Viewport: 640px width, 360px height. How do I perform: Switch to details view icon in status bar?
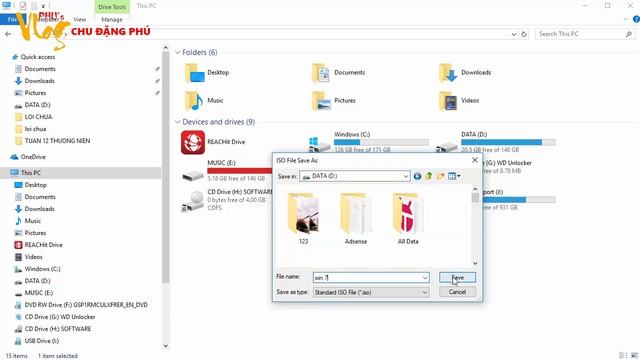(623, 356)
